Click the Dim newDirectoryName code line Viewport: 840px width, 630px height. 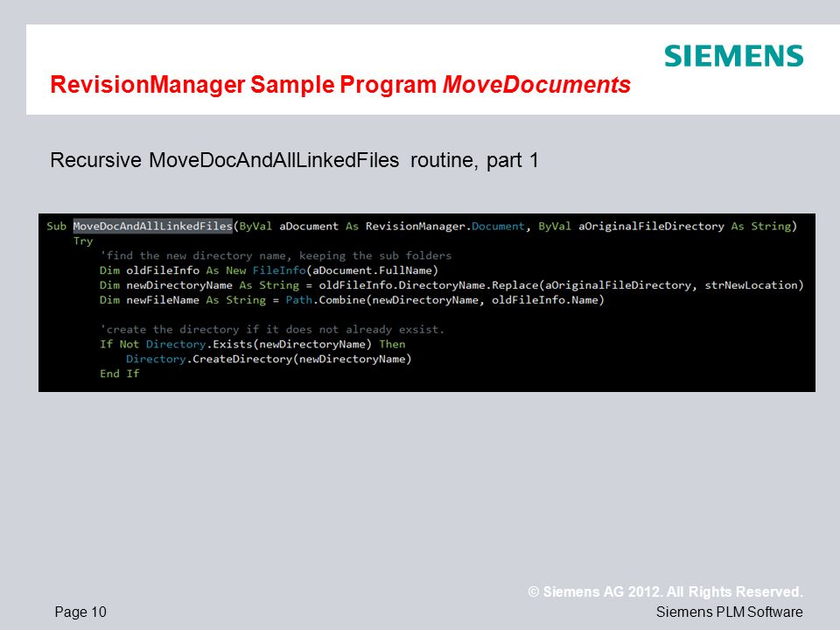(451, 285)
